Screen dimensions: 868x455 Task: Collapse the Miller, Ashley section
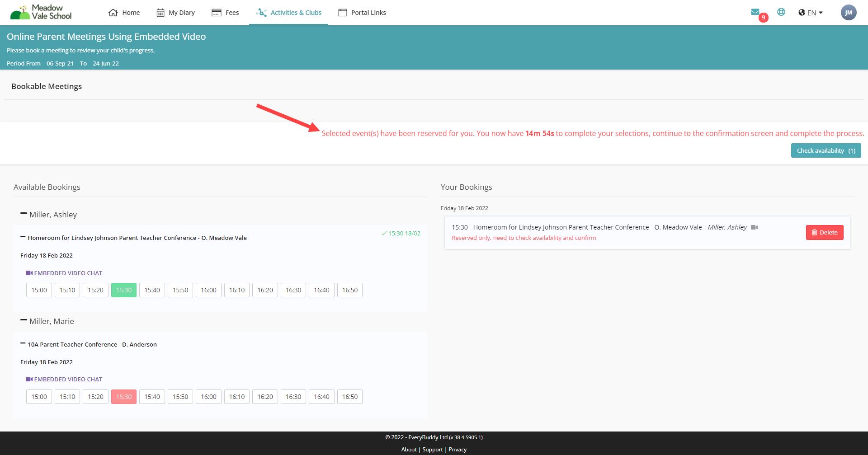[24, 214]
